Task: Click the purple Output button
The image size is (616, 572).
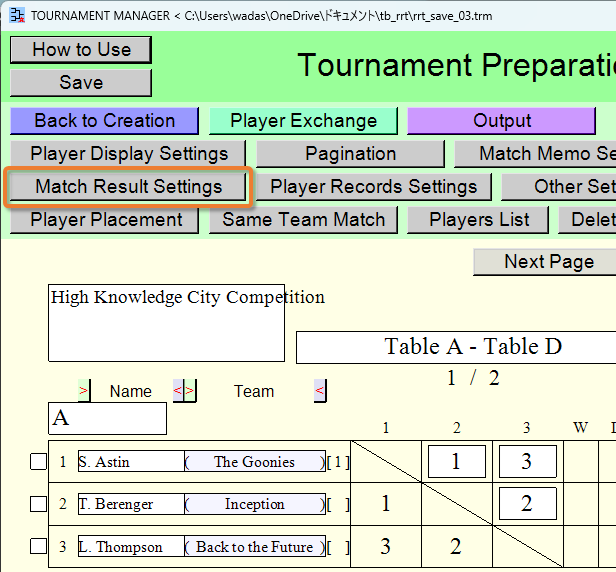Action: tap(502, 121)
